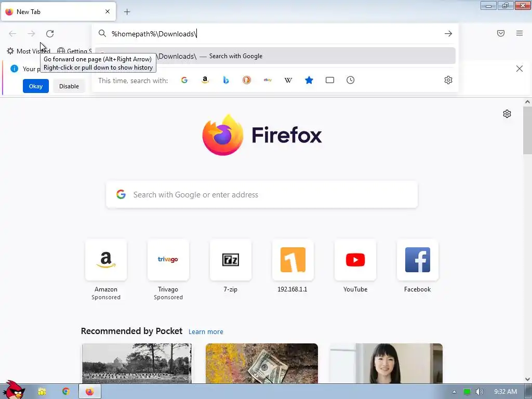This screenshot has height=399, width=532.
Task: Open the volume control in system tray
Action: tap(479, 392)
